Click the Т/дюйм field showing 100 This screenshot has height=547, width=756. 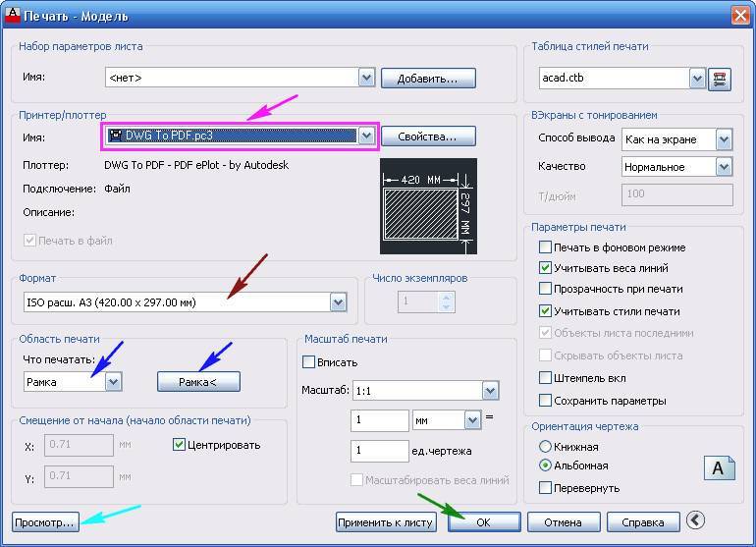coord(676,194)
